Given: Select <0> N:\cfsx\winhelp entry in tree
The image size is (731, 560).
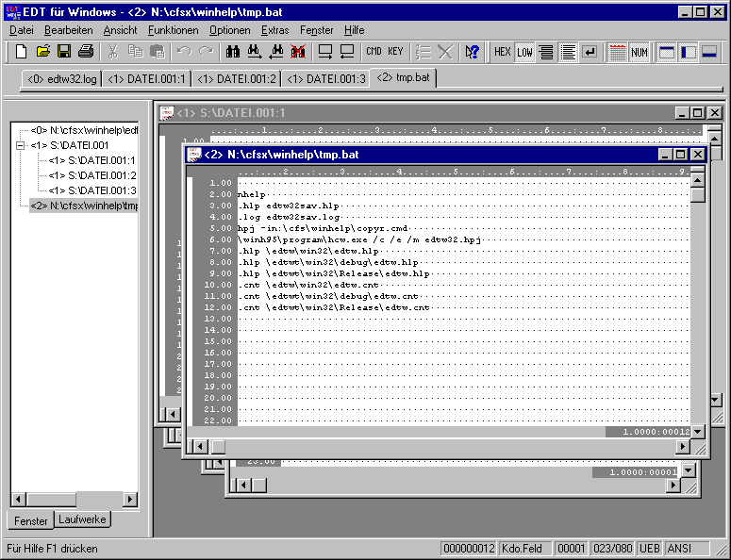Looking at the screenshot, I should [85, 130].
